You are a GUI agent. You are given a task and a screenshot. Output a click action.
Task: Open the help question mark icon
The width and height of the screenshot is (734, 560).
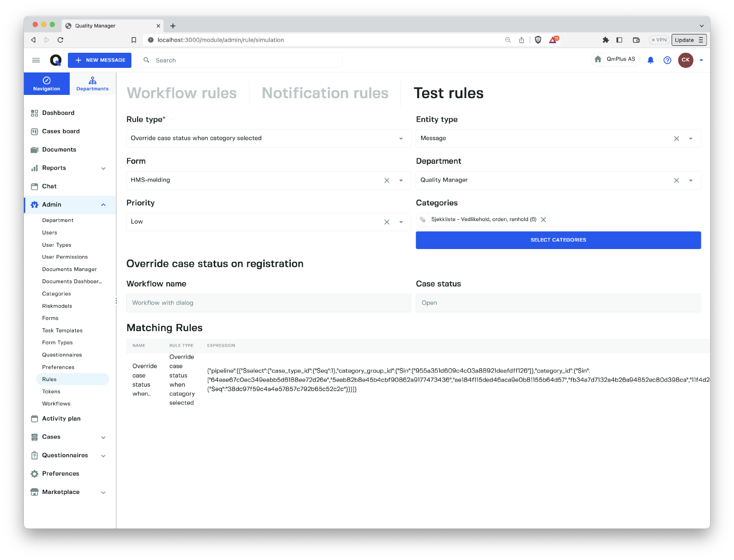point(667,60)
